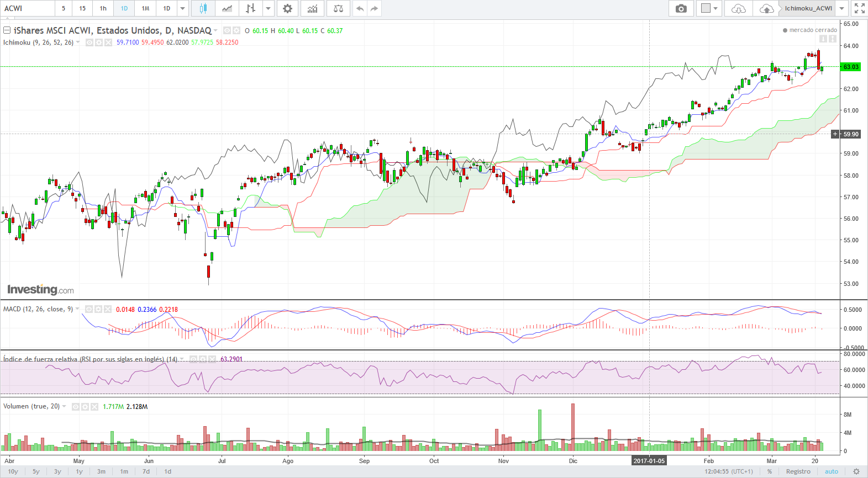
Task: Expand chart style dropdown arrow
Action: tap(268, 8)
